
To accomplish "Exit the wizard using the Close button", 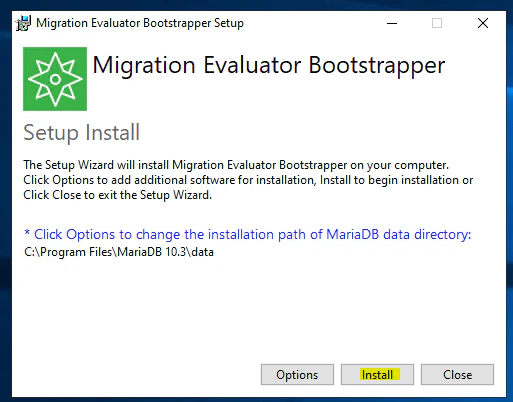I will point(457,375).
